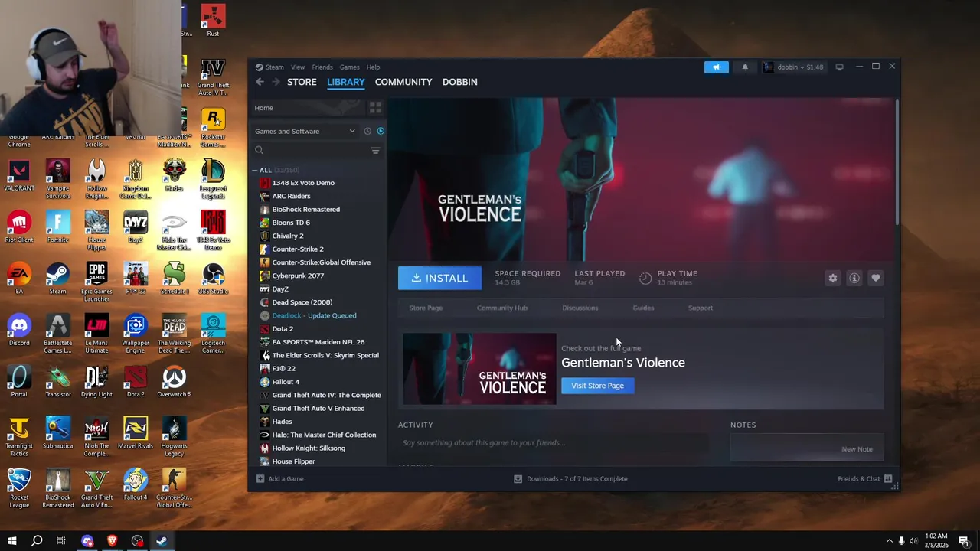Click the taskbar search magnifier
This screenshot has width=980, height=551.
37,541
